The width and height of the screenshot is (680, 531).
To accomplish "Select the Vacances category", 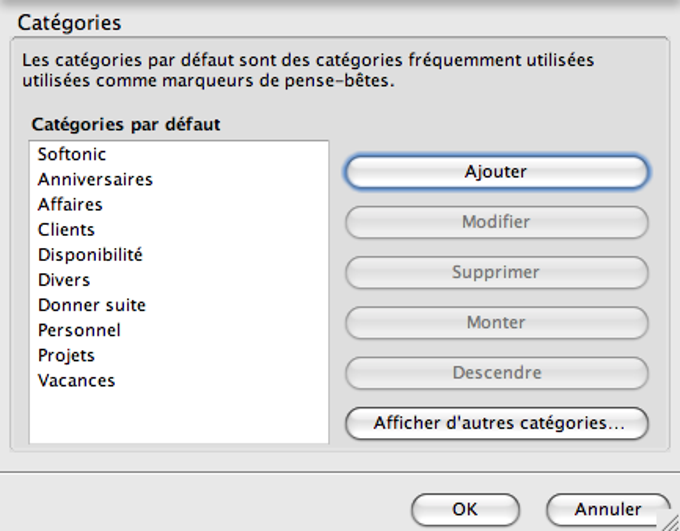I will coord(76,381).
